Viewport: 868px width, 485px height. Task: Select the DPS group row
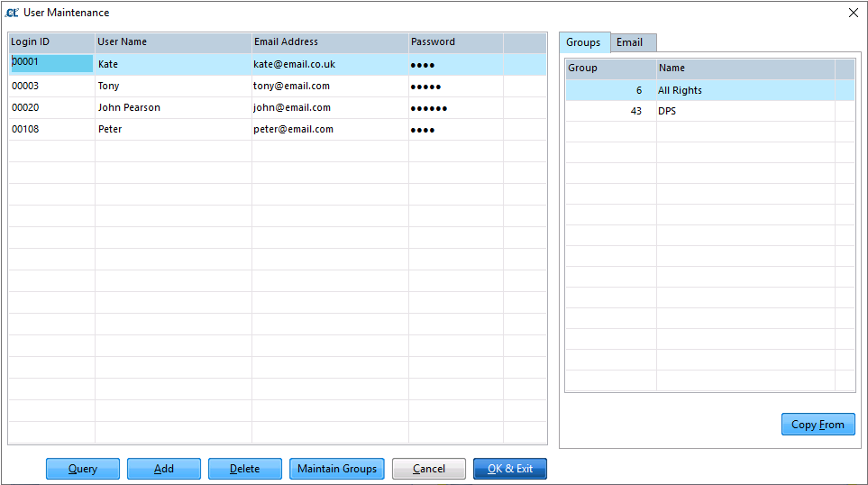click(x=710, y=111)
